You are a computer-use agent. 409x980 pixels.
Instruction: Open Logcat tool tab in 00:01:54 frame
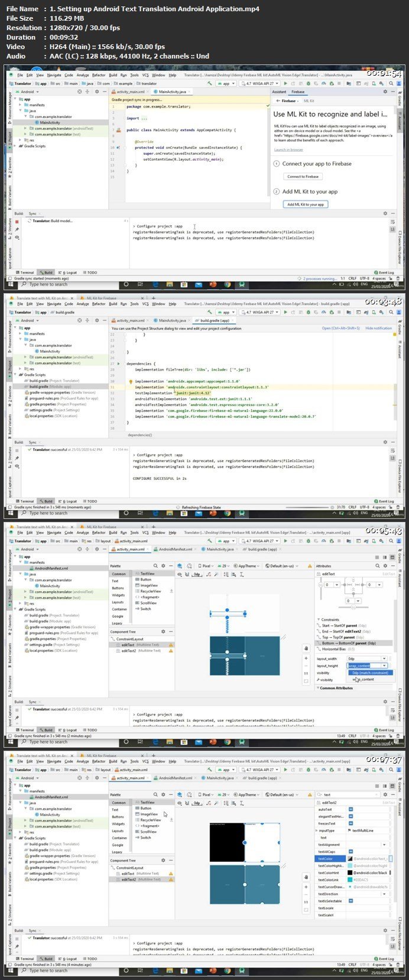click(x=69, y=272)
